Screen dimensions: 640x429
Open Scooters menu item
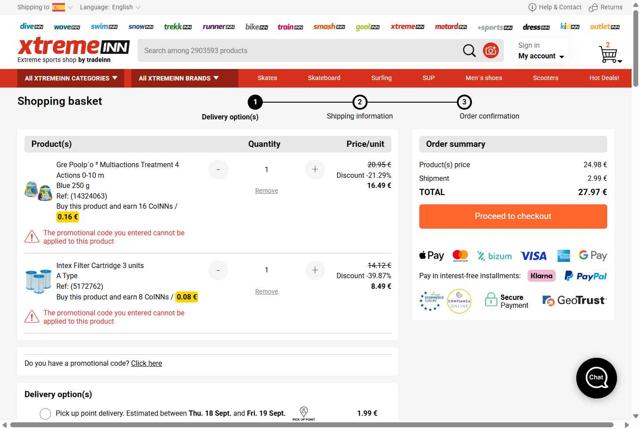[x=545, y=78]
